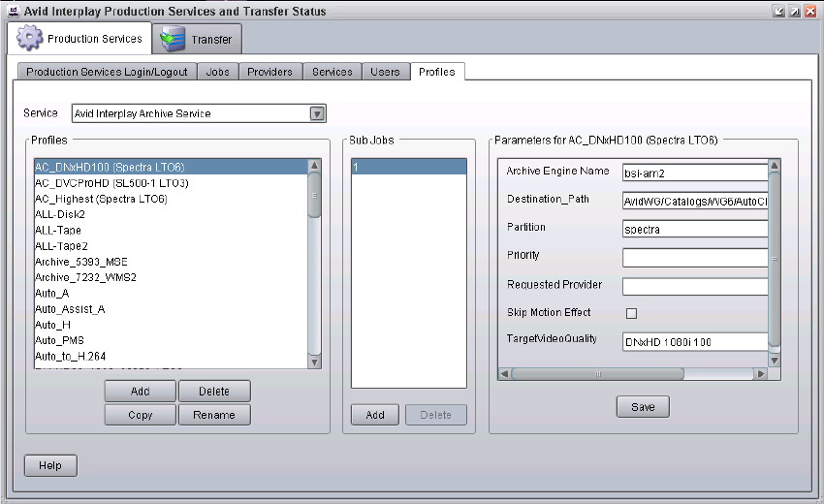
Task: Click Delete button under Profiles list
Action: pos(214,391)
